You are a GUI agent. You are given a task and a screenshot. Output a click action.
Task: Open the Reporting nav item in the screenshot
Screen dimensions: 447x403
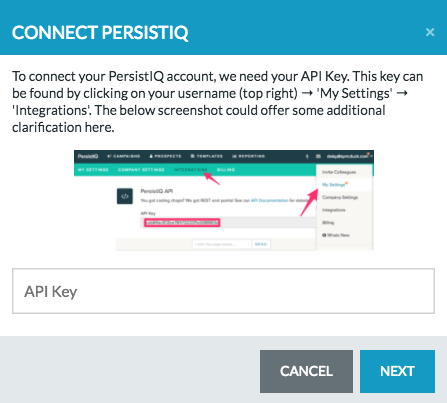click(x=249, y=156)
